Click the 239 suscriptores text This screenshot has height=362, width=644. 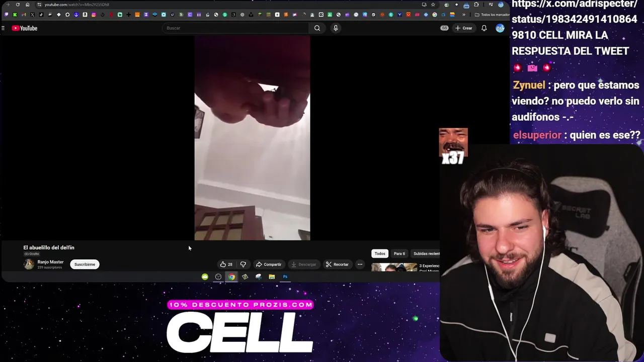pos(50,267)
